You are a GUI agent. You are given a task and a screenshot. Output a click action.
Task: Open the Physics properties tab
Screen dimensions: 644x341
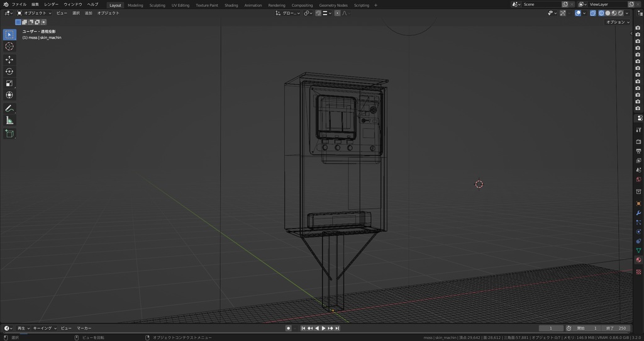[638, 232]
